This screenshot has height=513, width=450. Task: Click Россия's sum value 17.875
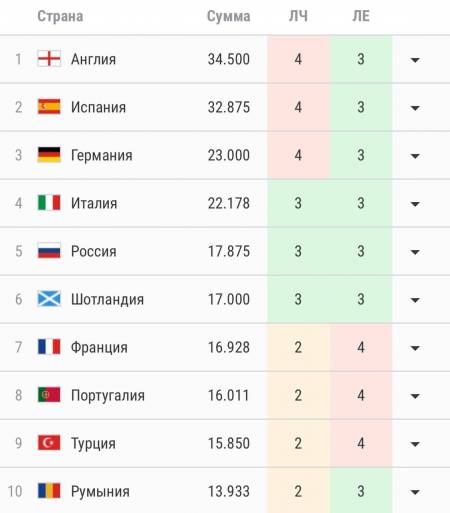click(229, 251)
